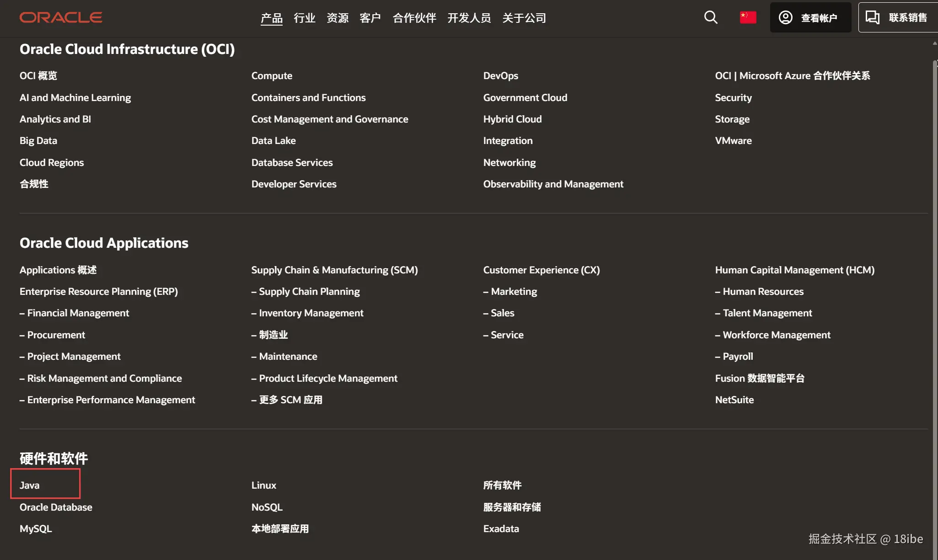Open the Exadata link
This screenshot has height=560, width=938.
501,528
